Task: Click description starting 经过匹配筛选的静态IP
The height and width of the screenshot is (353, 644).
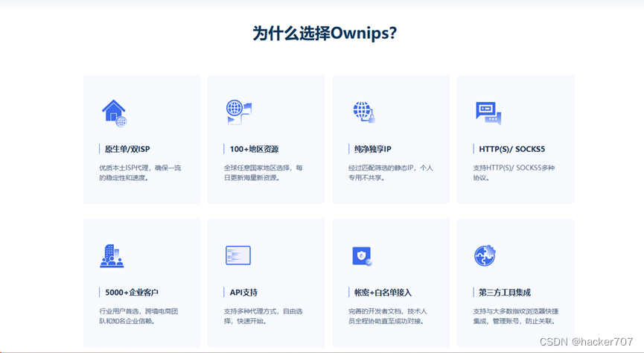Action: tap(391, 173)
